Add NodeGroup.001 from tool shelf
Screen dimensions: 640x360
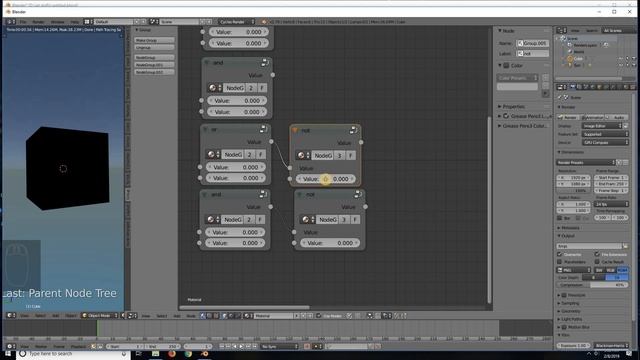[154, 65]
